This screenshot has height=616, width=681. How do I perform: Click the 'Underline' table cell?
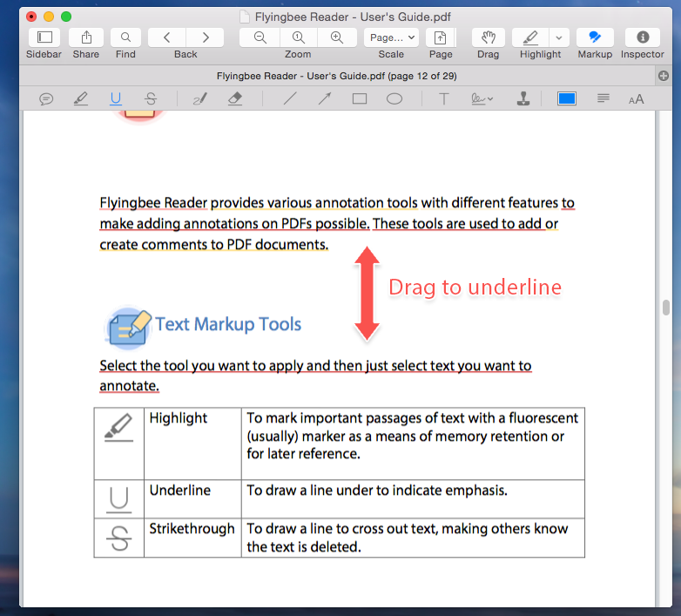[192, 498]
